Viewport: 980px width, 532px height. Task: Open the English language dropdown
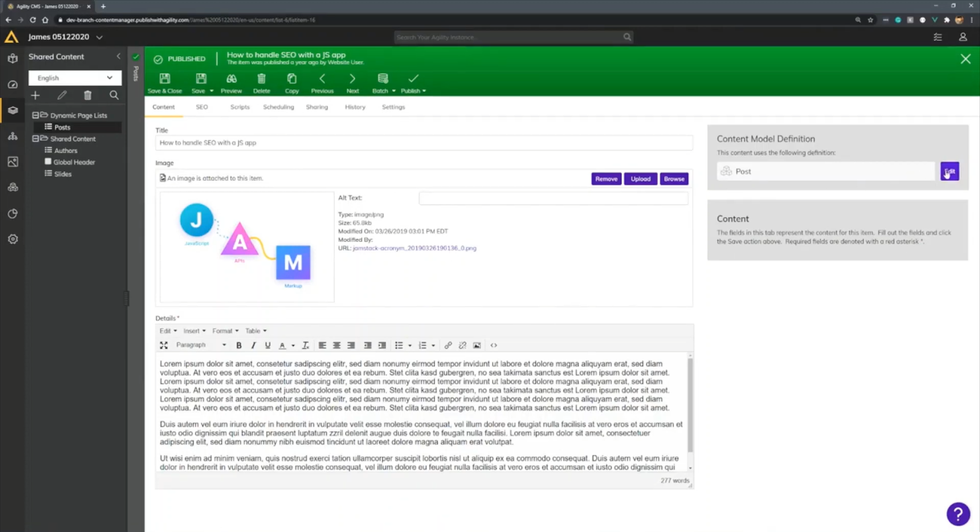[x=75, y=78]
